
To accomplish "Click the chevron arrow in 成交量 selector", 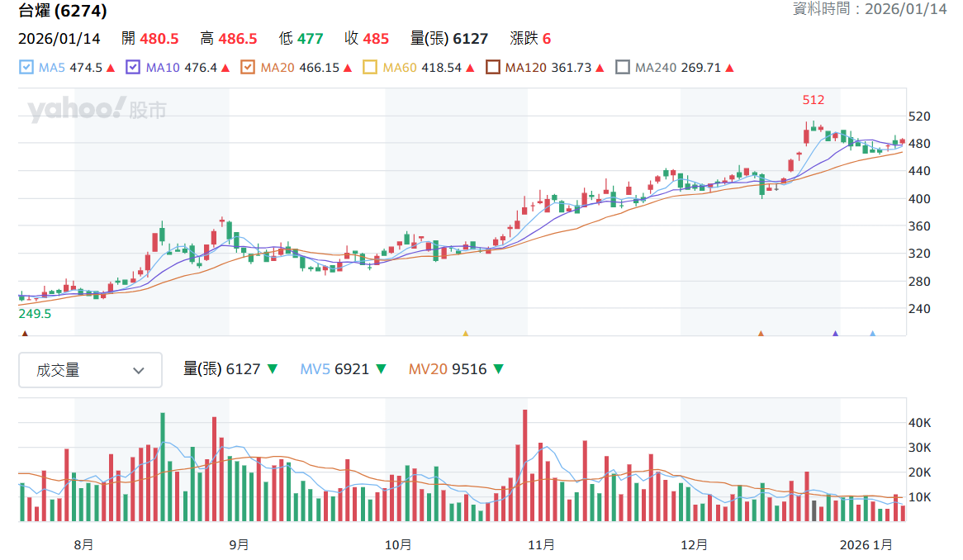I will [x=139, y=371].
